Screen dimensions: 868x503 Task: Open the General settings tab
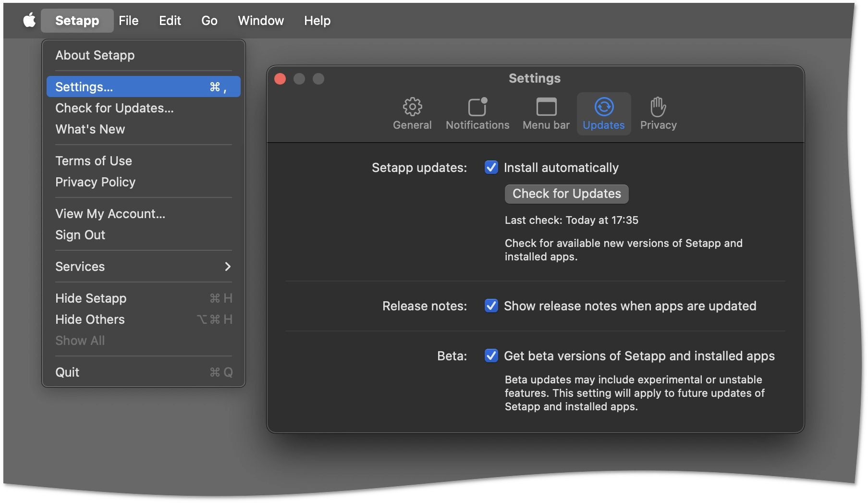click(x=412, y=114)
